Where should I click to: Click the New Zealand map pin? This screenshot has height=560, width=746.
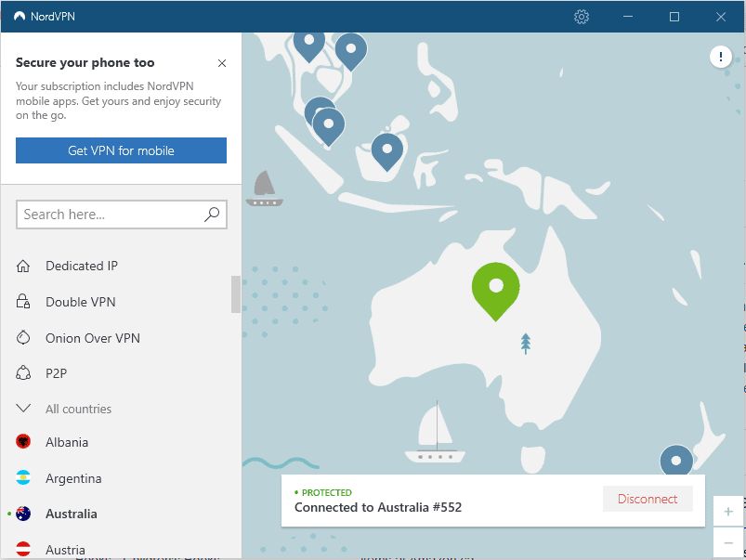(x=676, y=460)
